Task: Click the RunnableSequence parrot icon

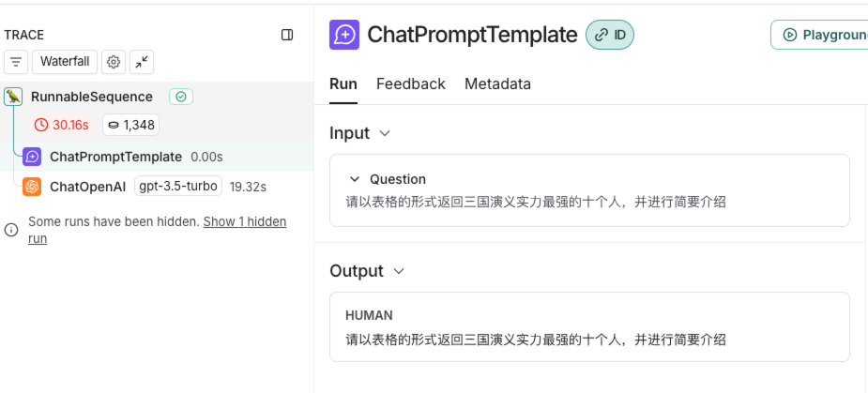Action: coord(13,97)
